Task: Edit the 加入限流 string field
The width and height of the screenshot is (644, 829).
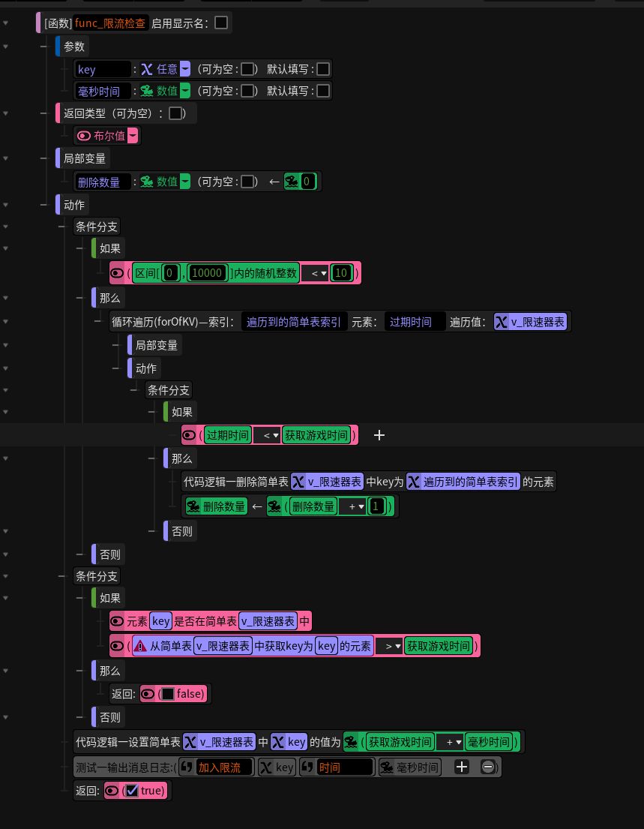Action: (223, 767)
